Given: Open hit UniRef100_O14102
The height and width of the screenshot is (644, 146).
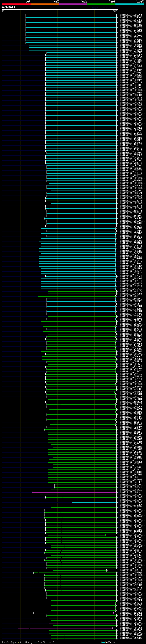Looking at the screenshot, I should point(131,319).
